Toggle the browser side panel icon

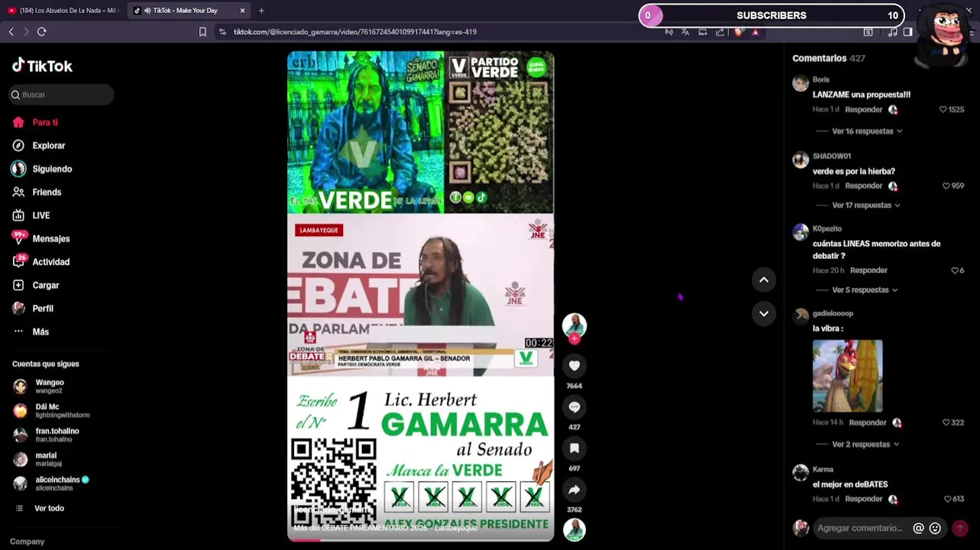coord(907,32)
